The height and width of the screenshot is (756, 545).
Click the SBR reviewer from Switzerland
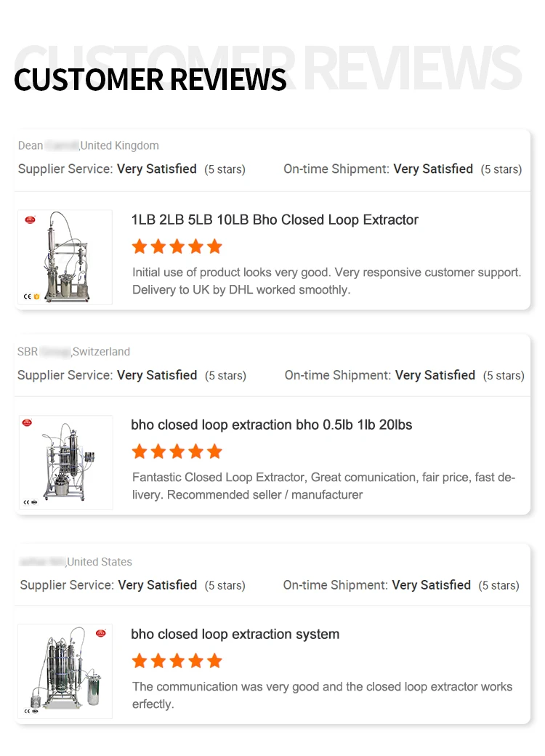point(44,352)
